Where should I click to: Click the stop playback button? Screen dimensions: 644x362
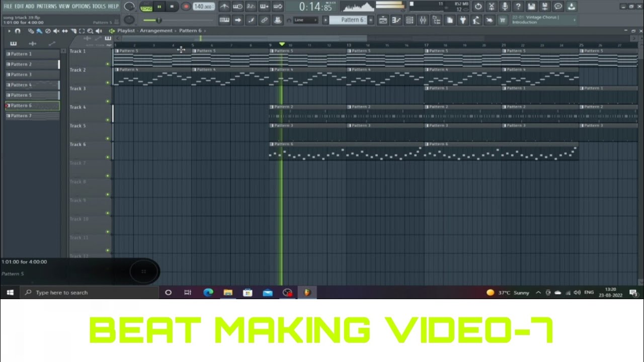coord(172,7)
